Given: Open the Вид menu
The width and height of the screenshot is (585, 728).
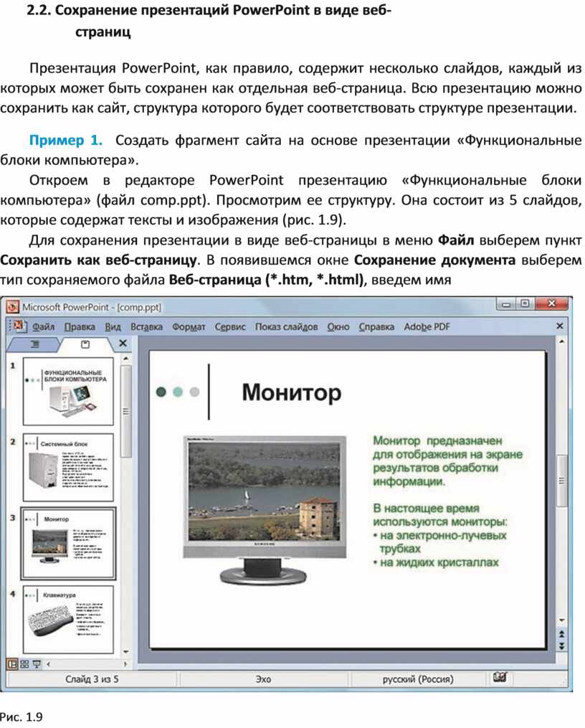Looking at the screenshot, I should pos(113,327).
